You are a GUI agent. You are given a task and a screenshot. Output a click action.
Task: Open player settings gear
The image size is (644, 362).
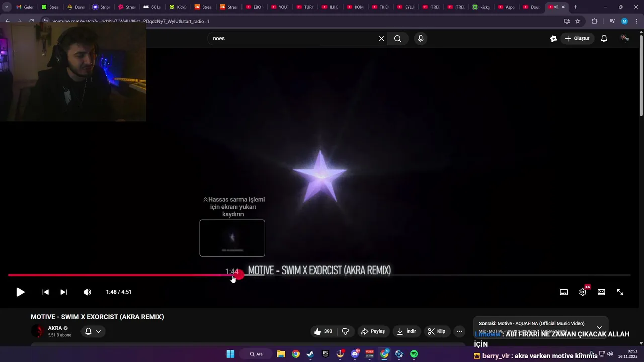pos(583,292)
